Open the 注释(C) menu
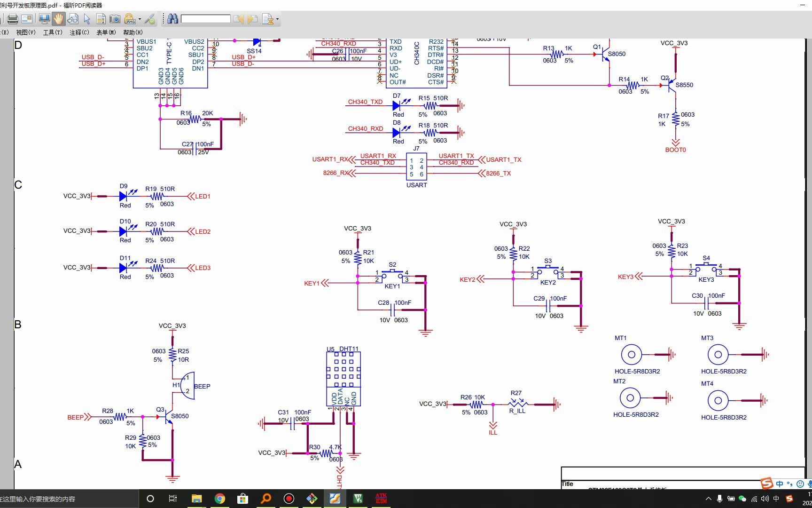812x508 pixels. pyautogui.click(x=78, y=32)
